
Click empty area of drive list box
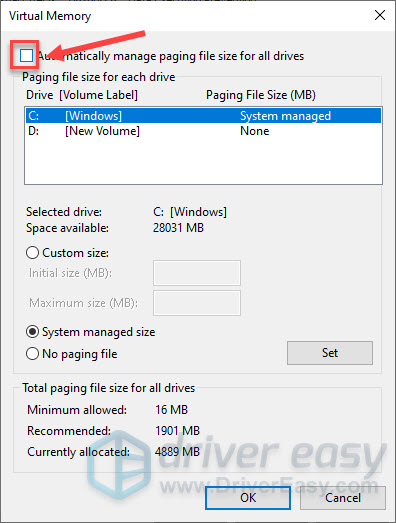pos(203,161)
